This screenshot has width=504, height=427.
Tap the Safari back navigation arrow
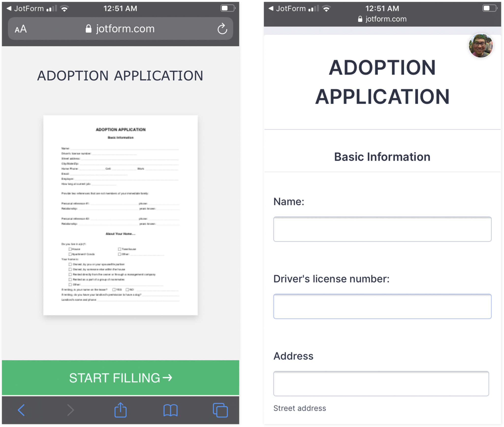click(21, 410)
